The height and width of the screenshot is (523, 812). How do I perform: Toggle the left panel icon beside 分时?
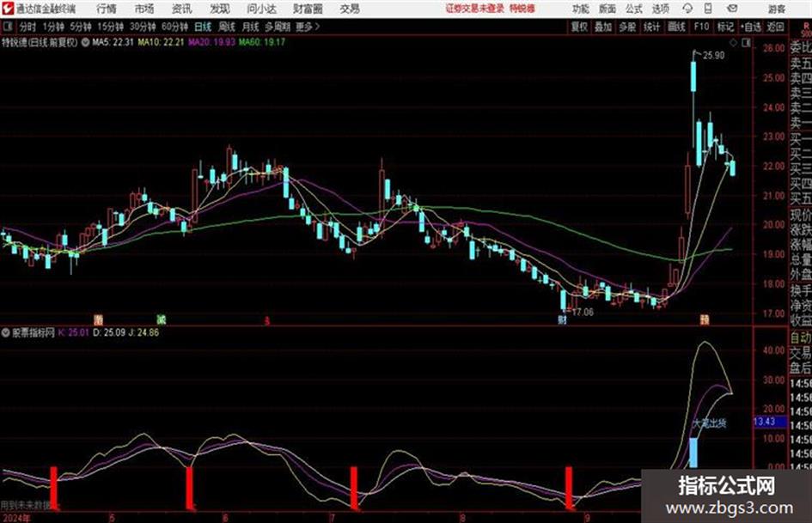tap(7, 27)
